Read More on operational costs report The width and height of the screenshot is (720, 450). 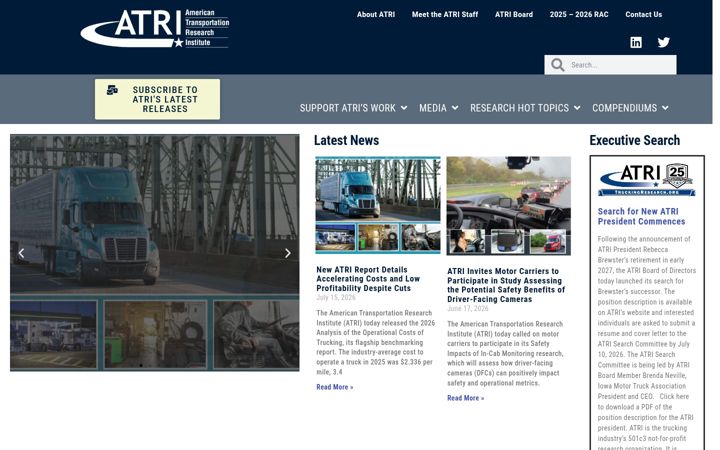coord(335,387)
